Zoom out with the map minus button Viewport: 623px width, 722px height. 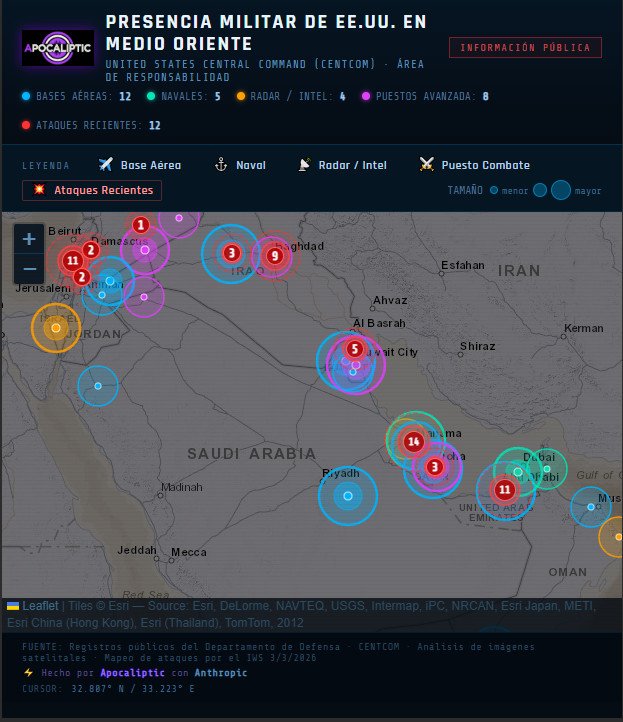[x=29, y=268]
